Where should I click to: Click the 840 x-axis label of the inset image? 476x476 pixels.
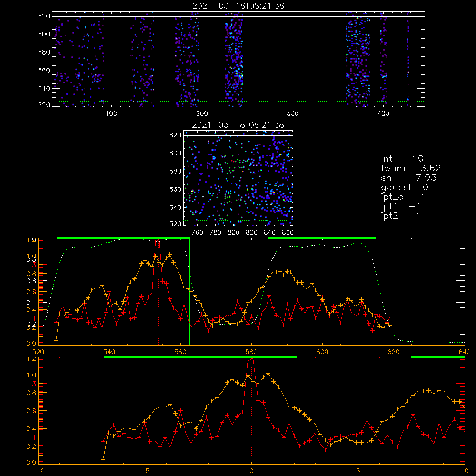[x=269, y=233]
